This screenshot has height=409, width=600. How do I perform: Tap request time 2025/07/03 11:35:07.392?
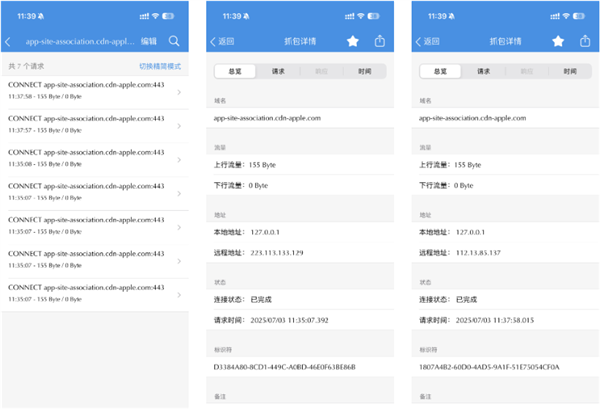[289, 320]
